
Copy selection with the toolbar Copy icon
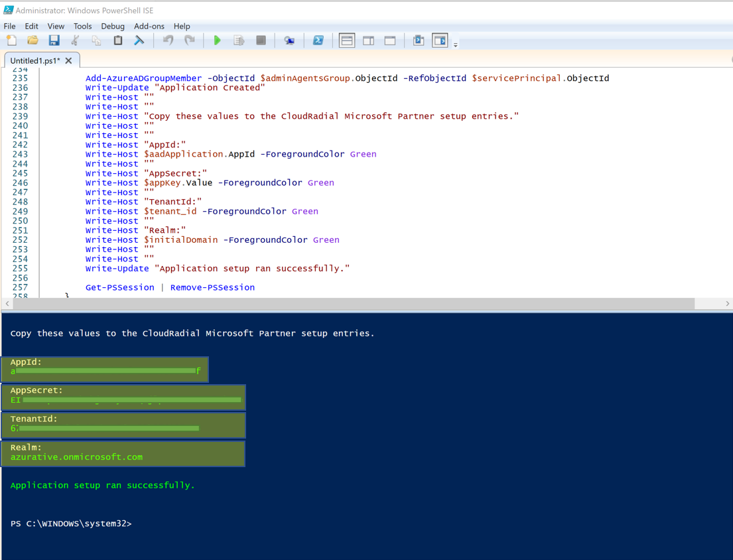click(96, 40)
